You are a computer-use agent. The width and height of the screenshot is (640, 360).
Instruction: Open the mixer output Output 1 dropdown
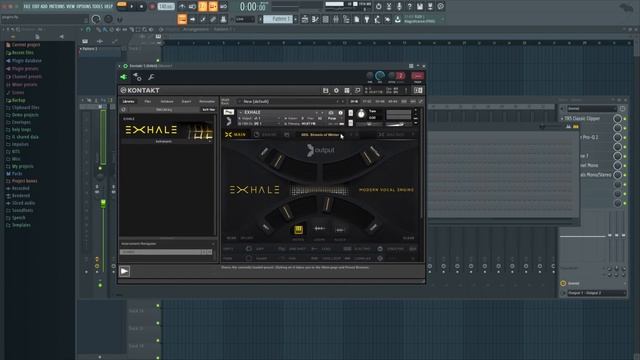click(597, 293)
